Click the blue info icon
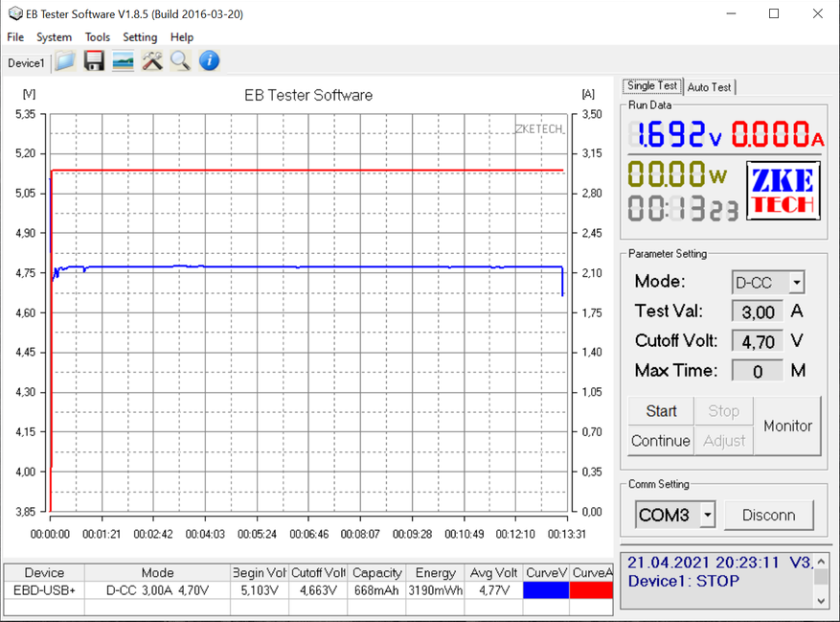 (x=209, y=61)
